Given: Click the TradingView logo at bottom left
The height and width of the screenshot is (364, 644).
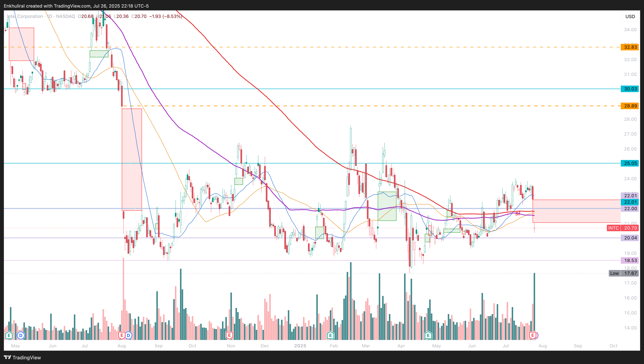Looking at the screenshot, I should coord(22,357).
